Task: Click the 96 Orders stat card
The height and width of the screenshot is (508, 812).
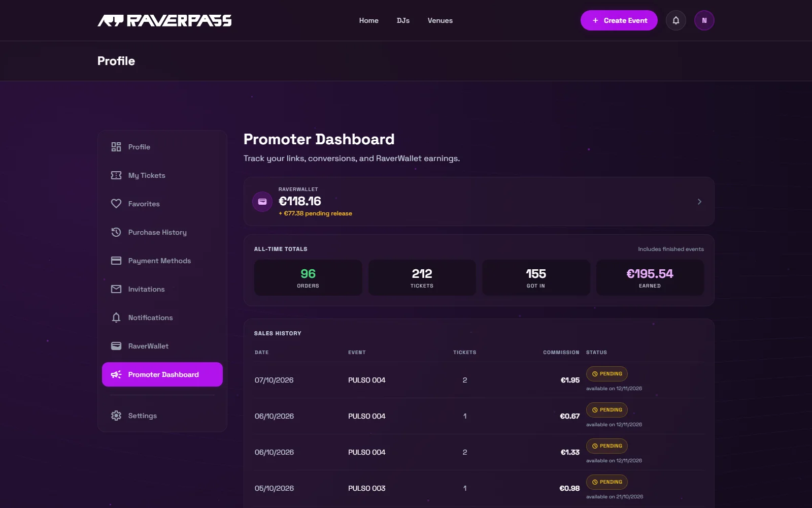Action: pos(308,278)
